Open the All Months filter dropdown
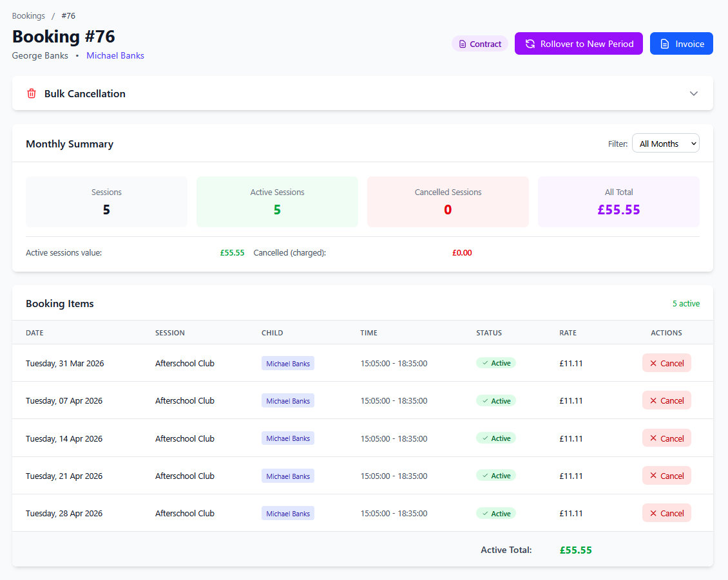Screen dimensions: 728x580 pos(666,144)
